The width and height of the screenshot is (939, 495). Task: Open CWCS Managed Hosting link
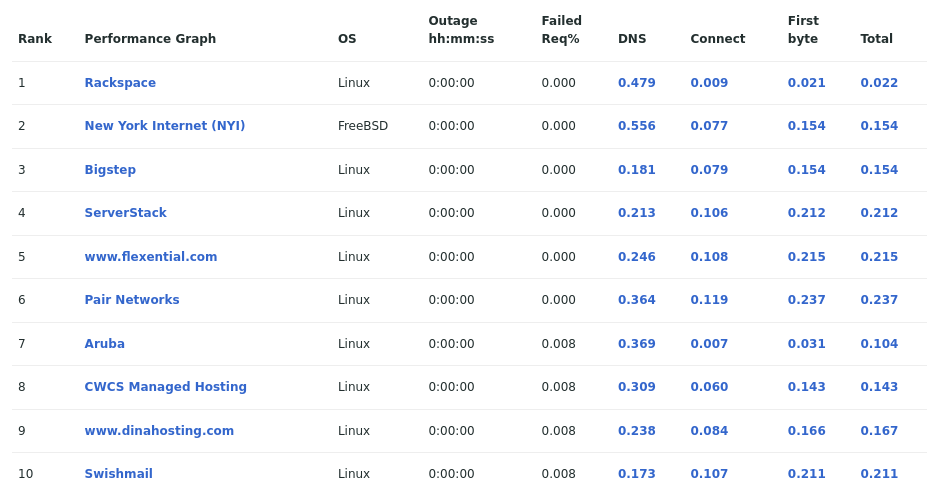165,387
